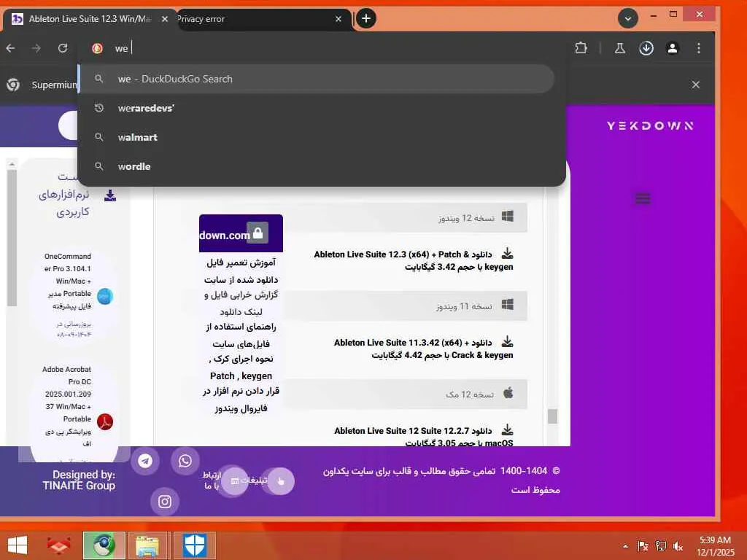747x560 pixels.
Task: Click the main content vertical scrollbar thumb
Action: click(553, 416)
